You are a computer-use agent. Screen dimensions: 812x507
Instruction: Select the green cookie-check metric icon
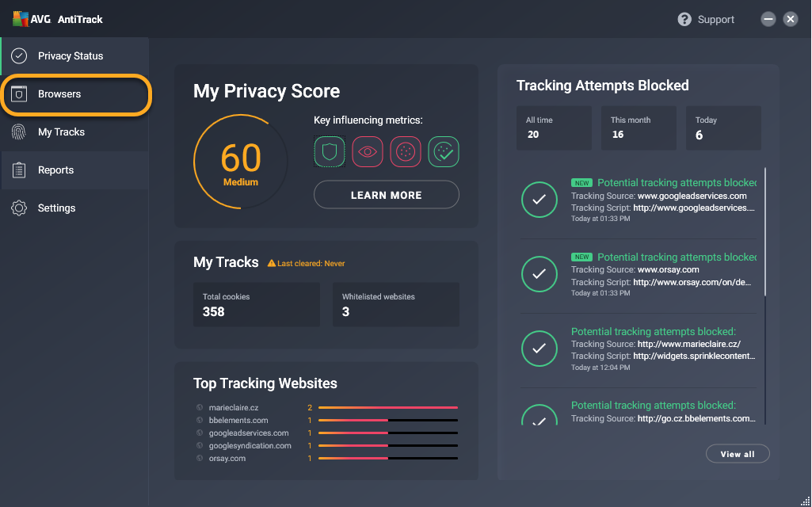point(444,152)
